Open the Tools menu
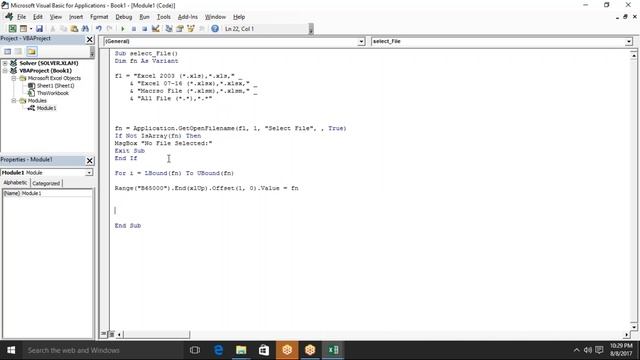Screen dimensions: 640x360 (163, 17)
